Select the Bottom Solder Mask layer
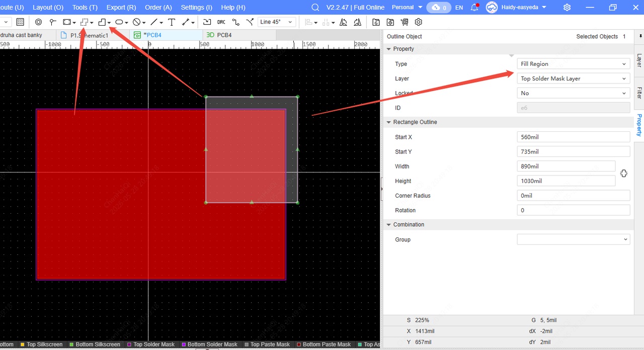Screen dimensions: 644x350 [209, 344]
